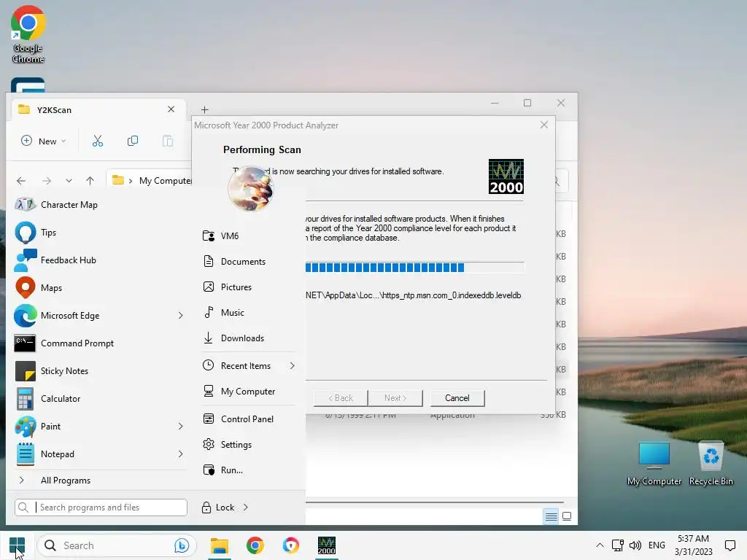This screenshot has height=560, width=747.
Task: Click the Bing icon in taskbar search
Action: click(182, 545)
